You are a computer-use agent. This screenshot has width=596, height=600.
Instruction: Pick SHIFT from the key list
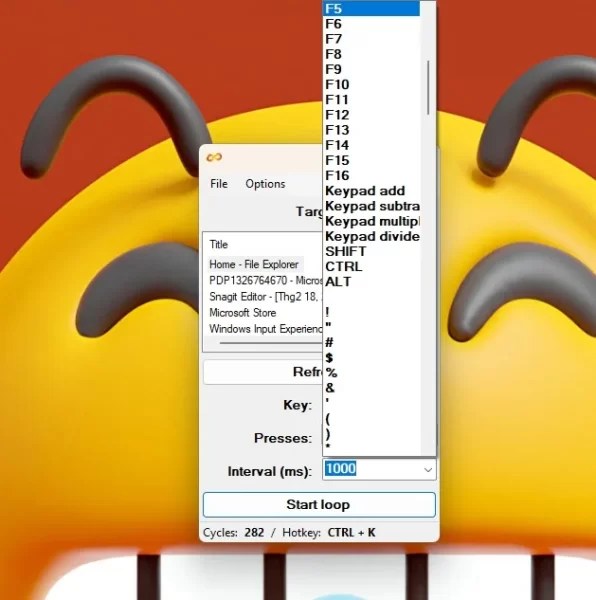point(371,251)
